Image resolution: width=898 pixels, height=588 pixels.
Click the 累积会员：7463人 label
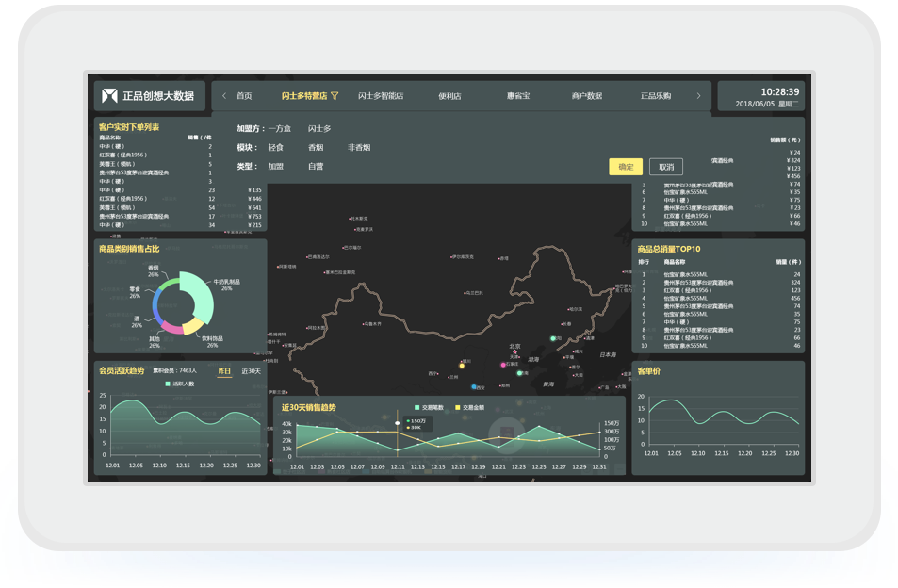point(174,371)
